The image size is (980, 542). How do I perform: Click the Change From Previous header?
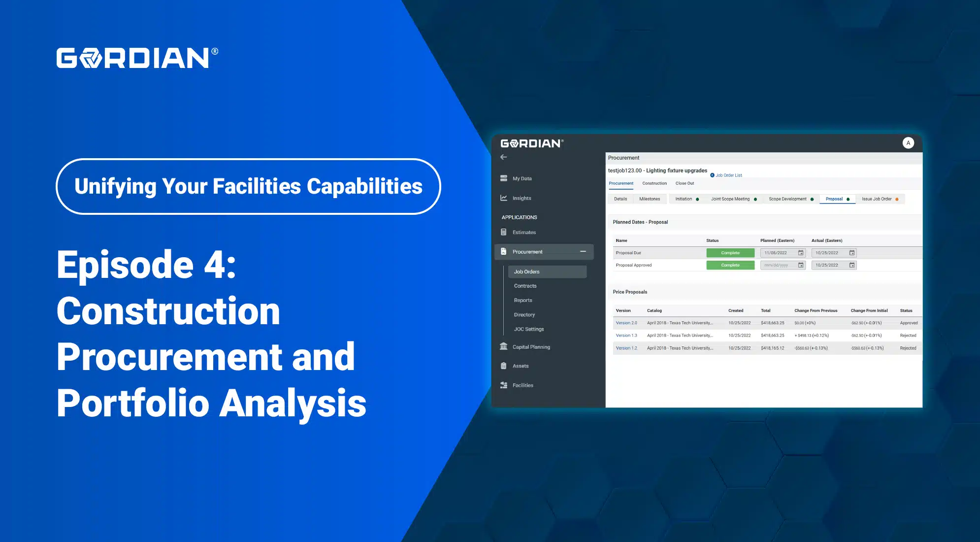(x=816, y=311)
